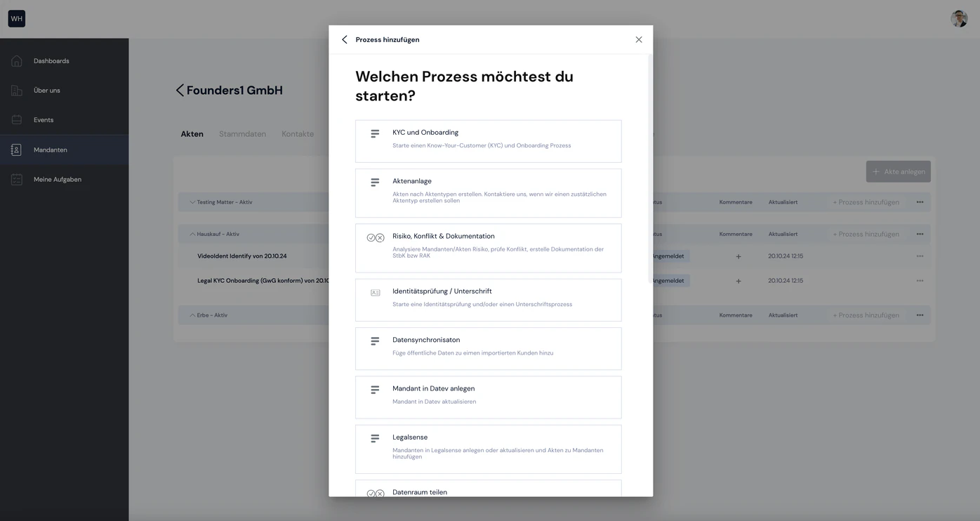This screenshot has width=980, height=521.
Task: Go back using the dialog's back arrow
Action: (x=344, y=39)
